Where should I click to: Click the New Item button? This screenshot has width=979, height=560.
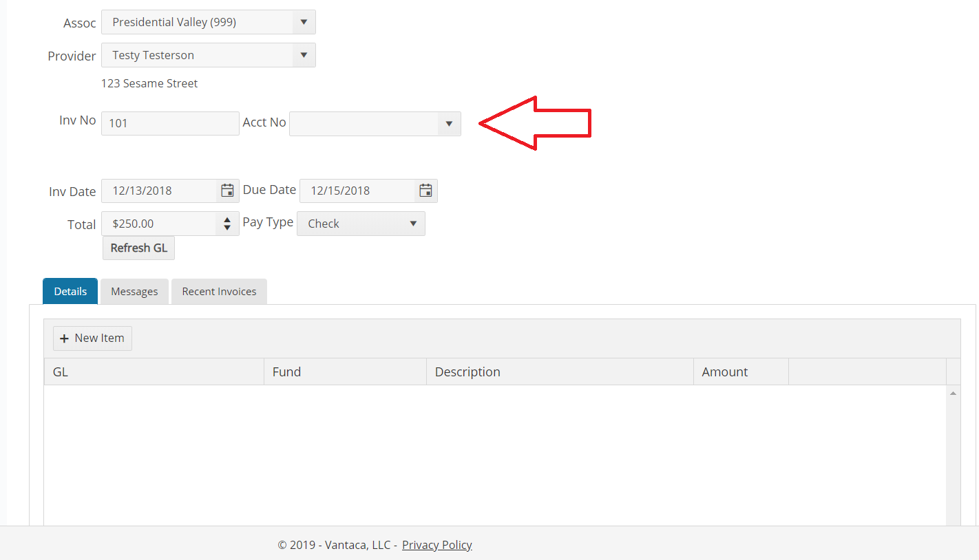click(x=92, y=338)
